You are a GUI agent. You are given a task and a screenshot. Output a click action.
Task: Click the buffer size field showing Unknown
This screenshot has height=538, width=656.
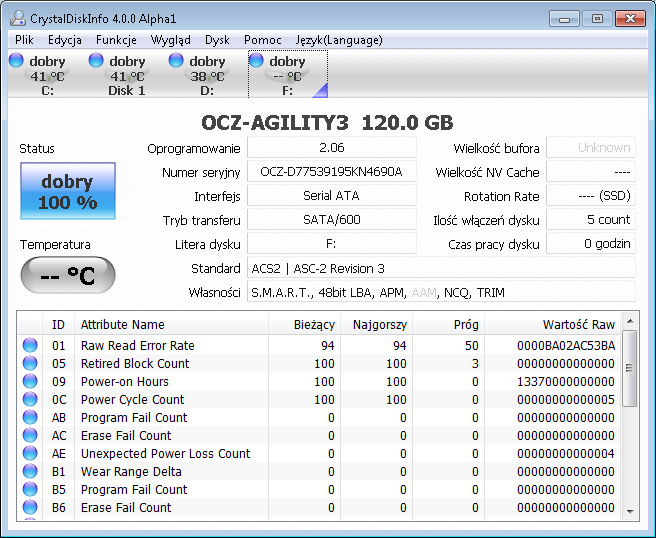(591, 148)
